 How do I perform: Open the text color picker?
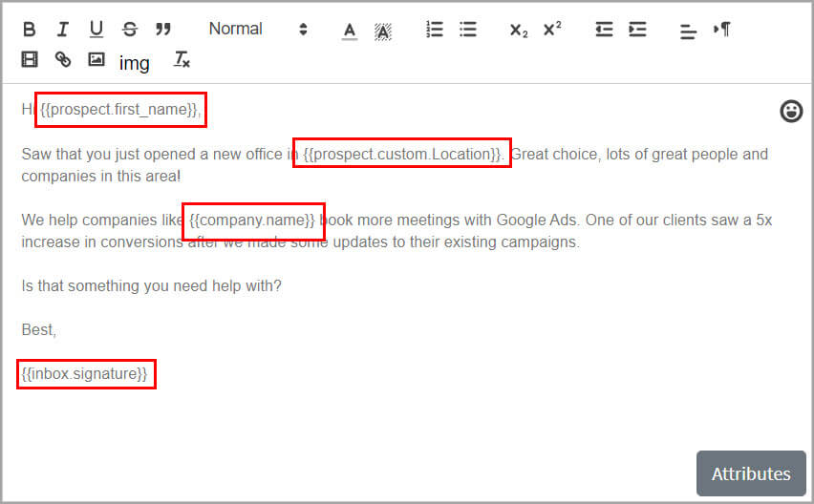point(350,31)
